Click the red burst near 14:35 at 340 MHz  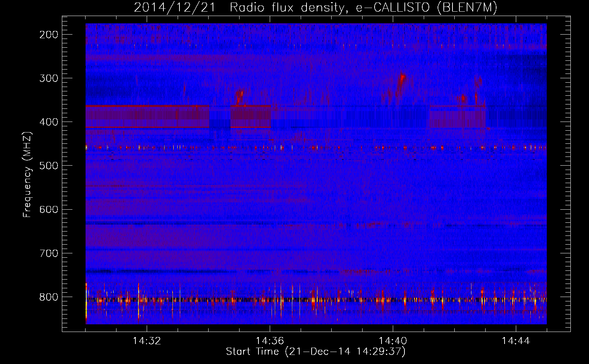[240, 96]
